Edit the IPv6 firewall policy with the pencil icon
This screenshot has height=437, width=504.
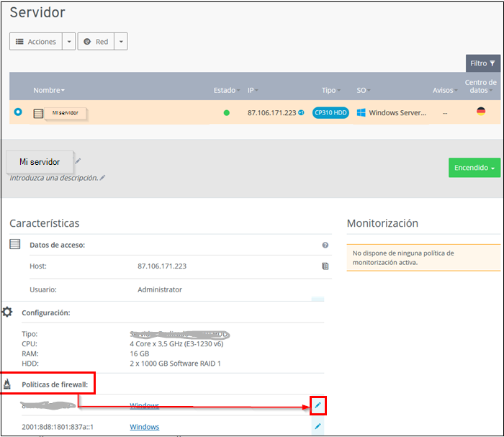tap(318, 427)
